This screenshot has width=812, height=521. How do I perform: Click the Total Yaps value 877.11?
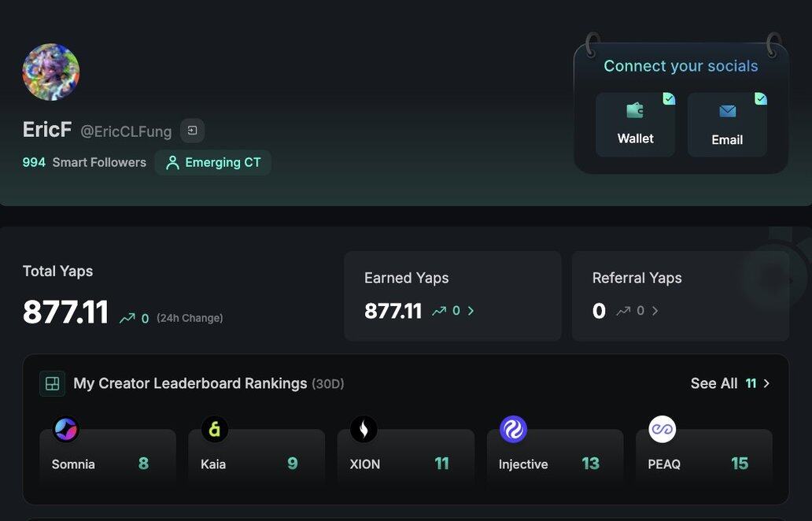[x=66, y=312]
